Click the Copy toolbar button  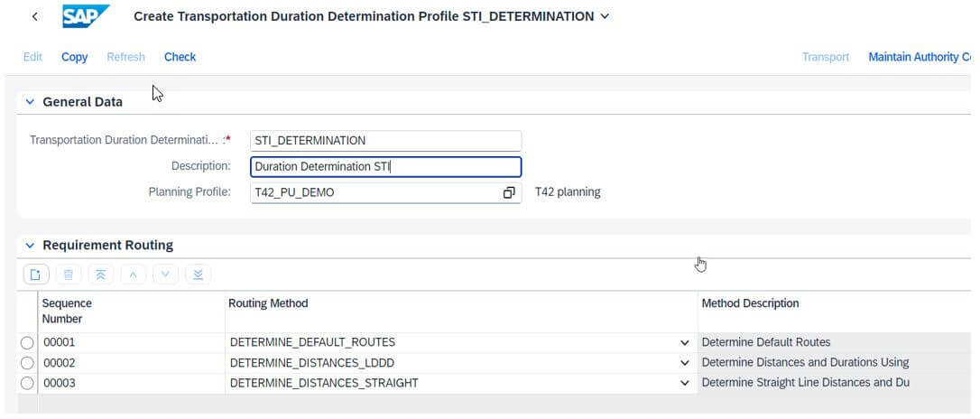[x=74, y=57]
